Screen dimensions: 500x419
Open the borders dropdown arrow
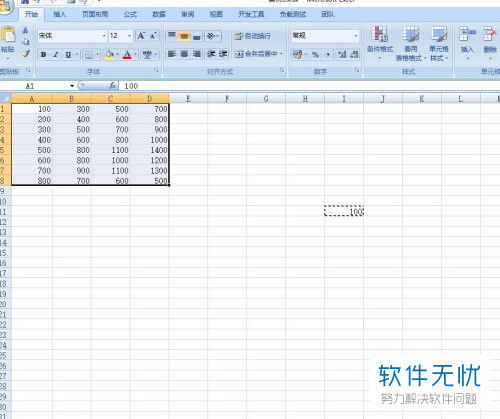coord(98,55)
